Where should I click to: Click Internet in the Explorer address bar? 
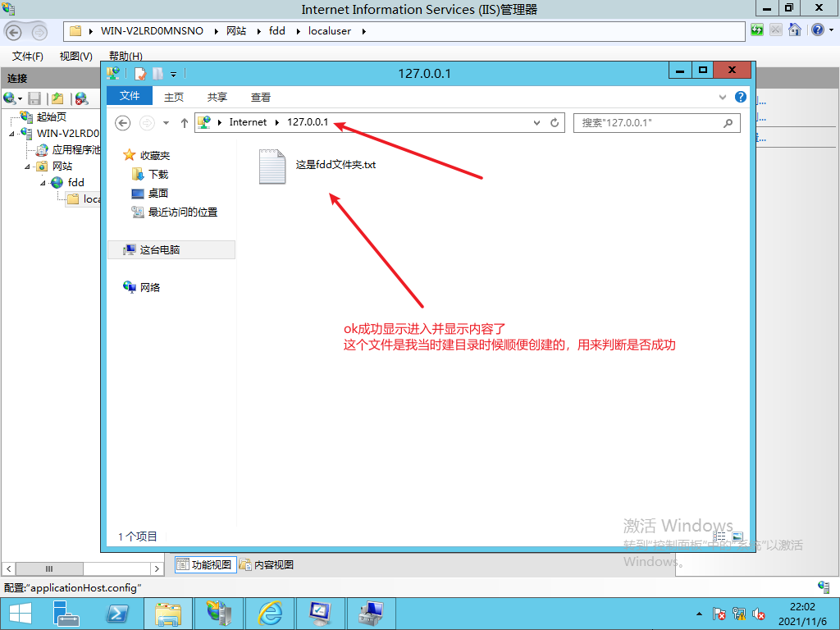(248, 122)
